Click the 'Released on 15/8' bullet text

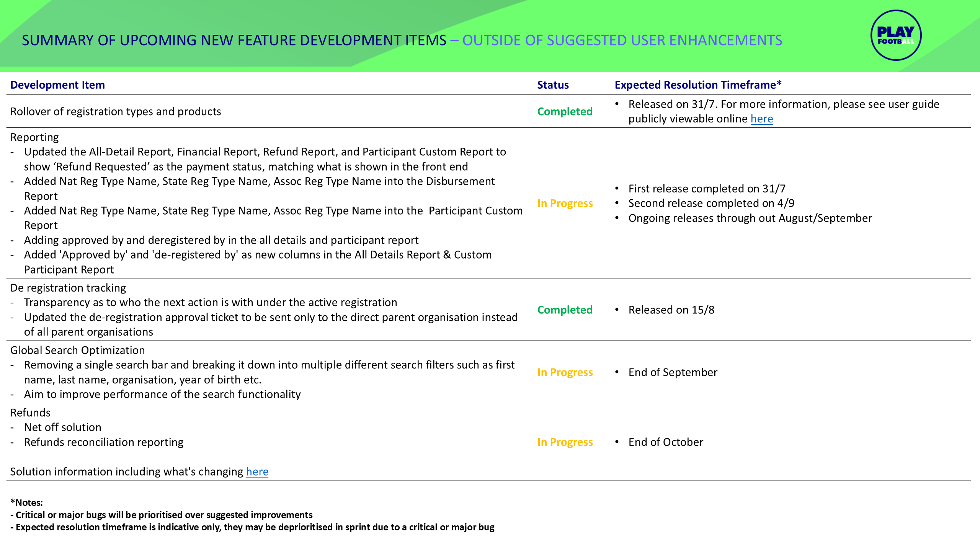[671, 310]
